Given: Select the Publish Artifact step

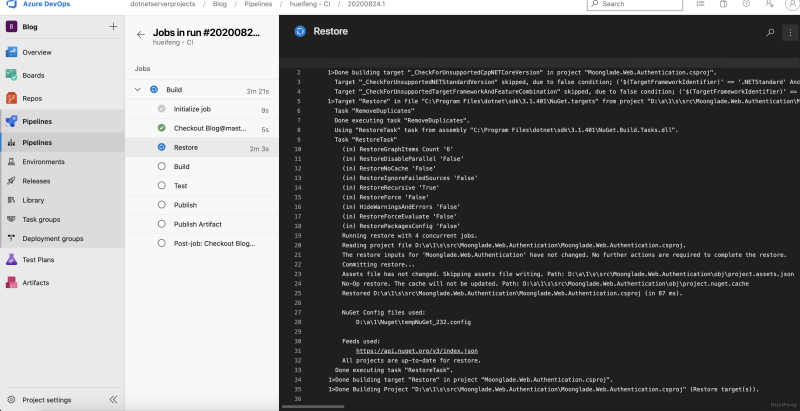Looking at the screenshot, I should (202, 224).
